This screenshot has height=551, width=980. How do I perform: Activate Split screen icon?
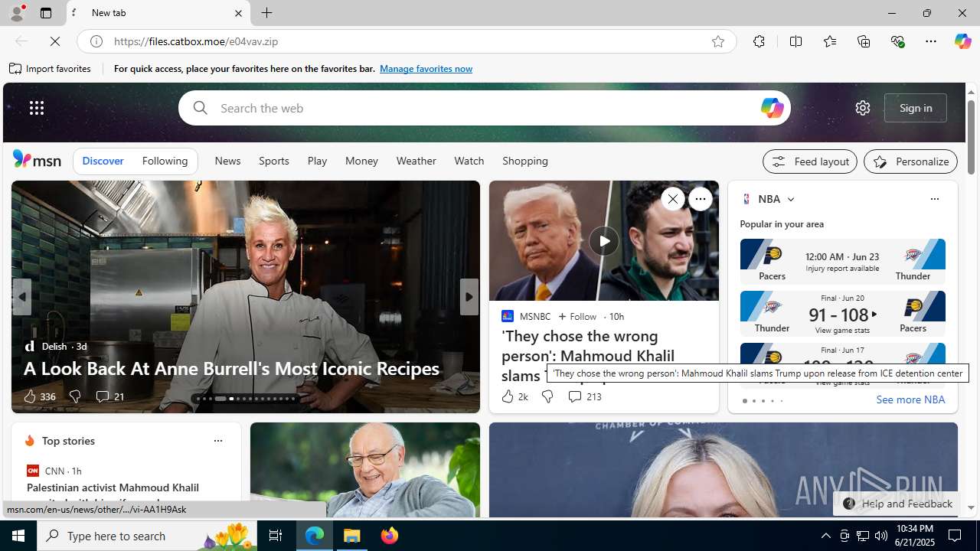[795, 41]
